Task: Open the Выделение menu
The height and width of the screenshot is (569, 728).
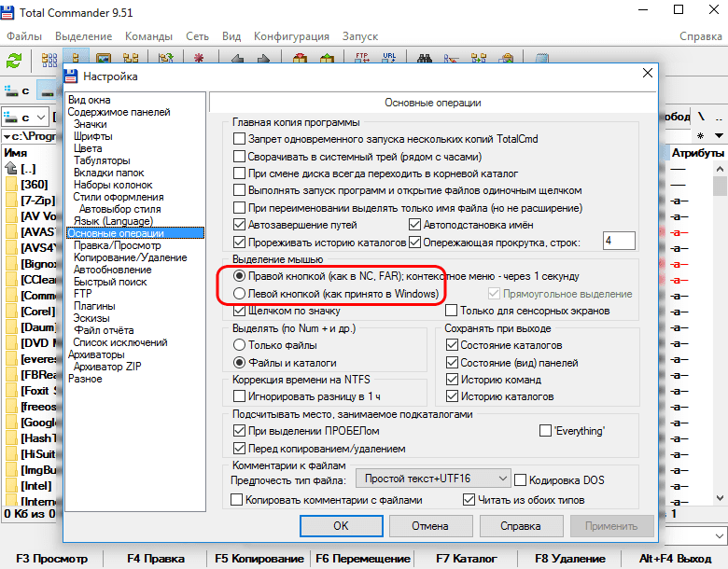Action: (x=84, y=36)
